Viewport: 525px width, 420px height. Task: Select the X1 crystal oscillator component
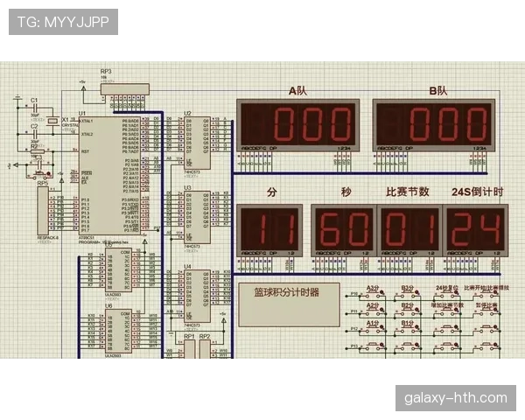[52, 121]
